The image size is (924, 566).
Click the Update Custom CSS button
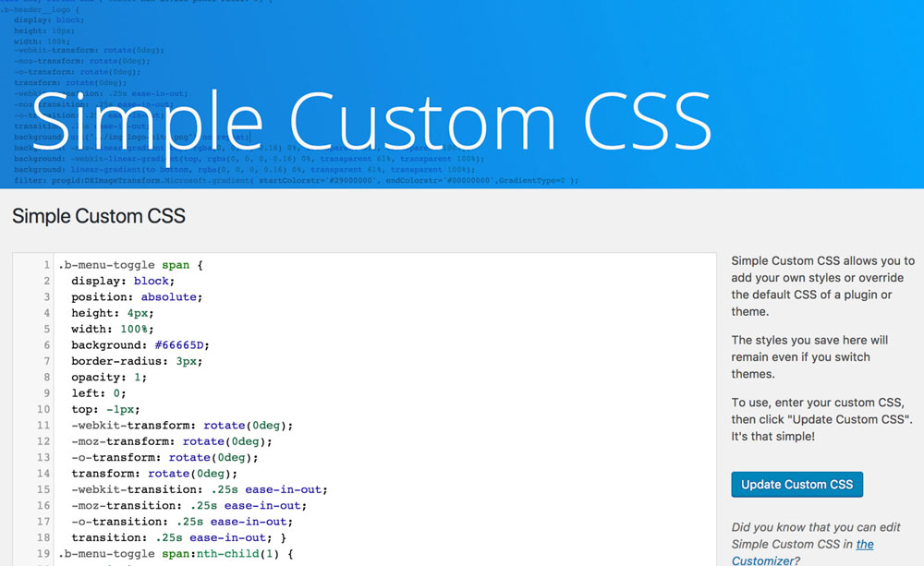coord(796,484)
